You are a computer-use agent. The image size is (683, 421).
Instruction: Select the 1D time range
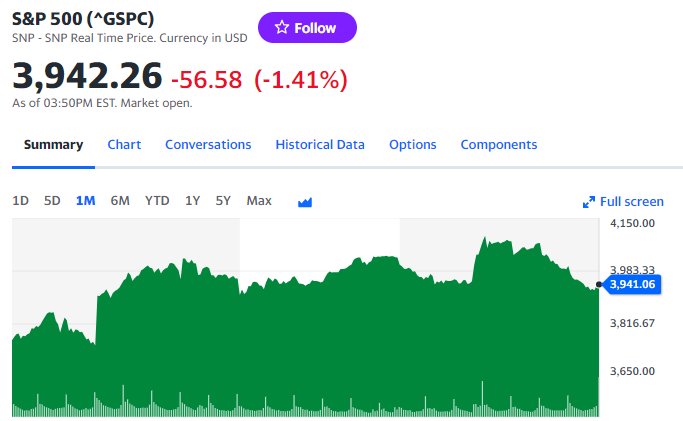coord(20,201)
